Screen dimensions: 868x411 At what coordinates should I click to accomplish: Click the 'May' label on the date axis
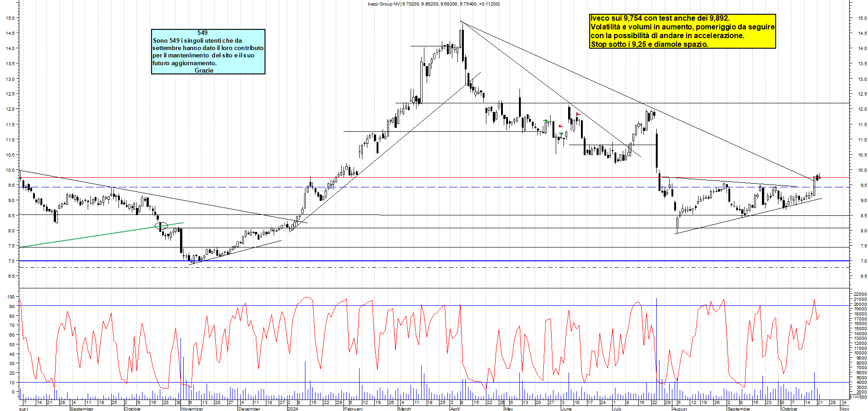[x=508, y=409]
